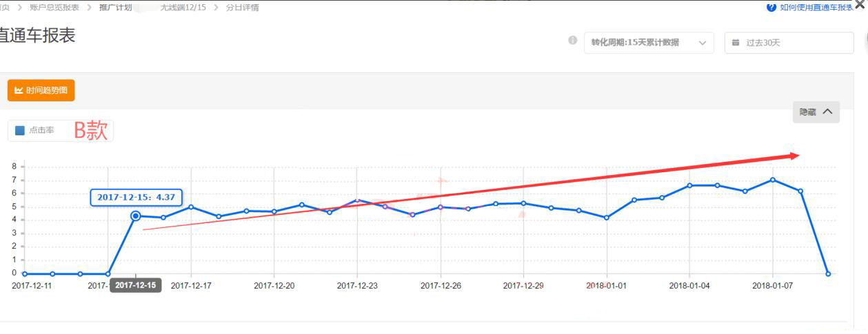Open 推广计划 breadcrumb item
868x334 pixels.
tap(115, 8)
